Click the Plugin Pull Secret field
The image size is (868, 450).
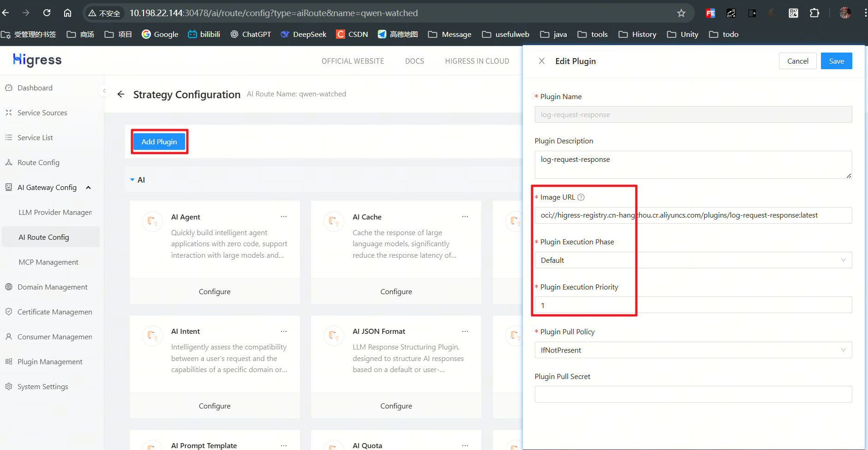693,394
